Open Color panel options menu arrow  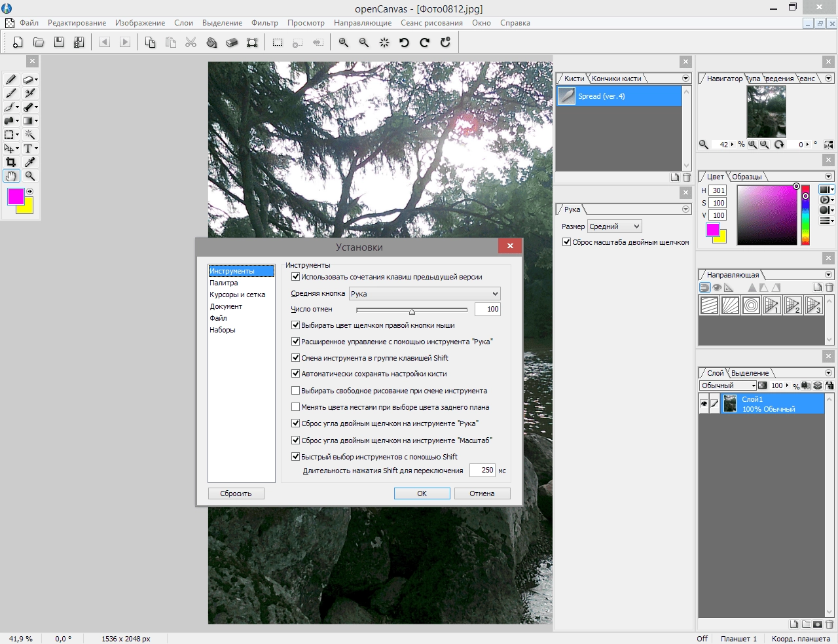[x=829, y=177]
